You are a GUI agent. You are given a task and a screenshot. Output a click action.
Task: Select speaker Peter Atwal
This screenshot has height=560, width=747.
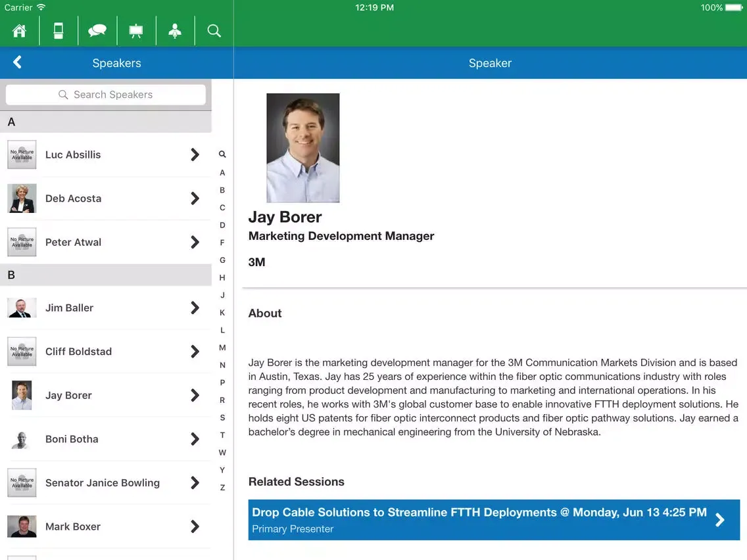[x=106, y=243]
